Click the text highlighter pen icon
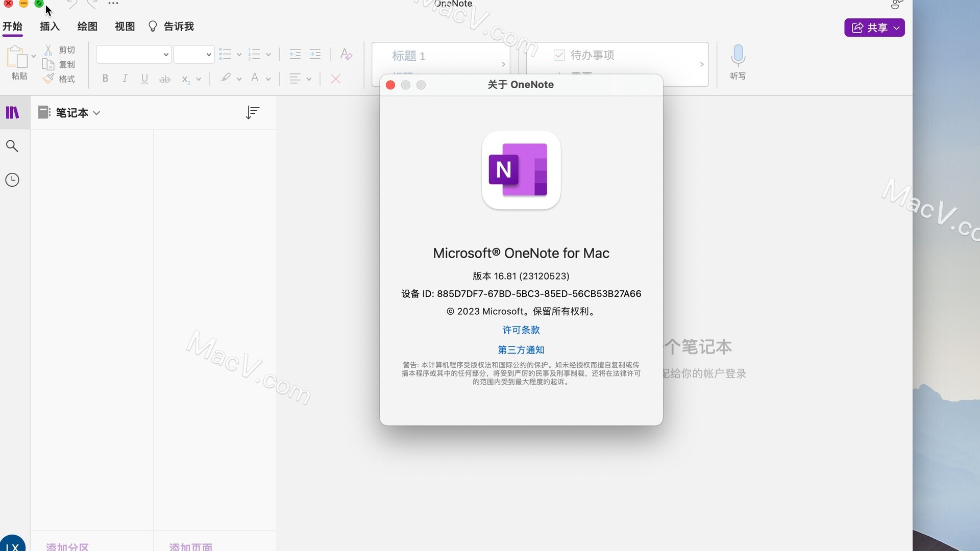This screenshot has width=980, height=551. pyautogui.click(x=226, y=78)
